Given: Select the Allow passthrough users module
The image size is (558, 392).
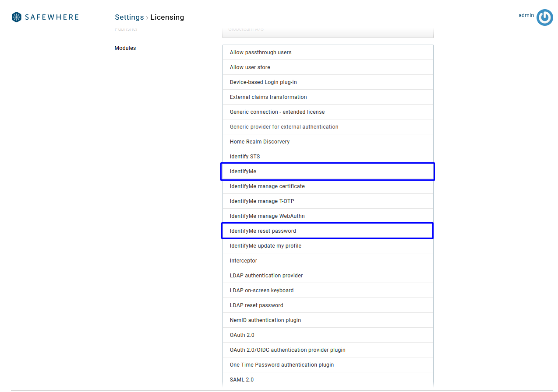Looking at the screenshot, I should (x=261, y=52).
